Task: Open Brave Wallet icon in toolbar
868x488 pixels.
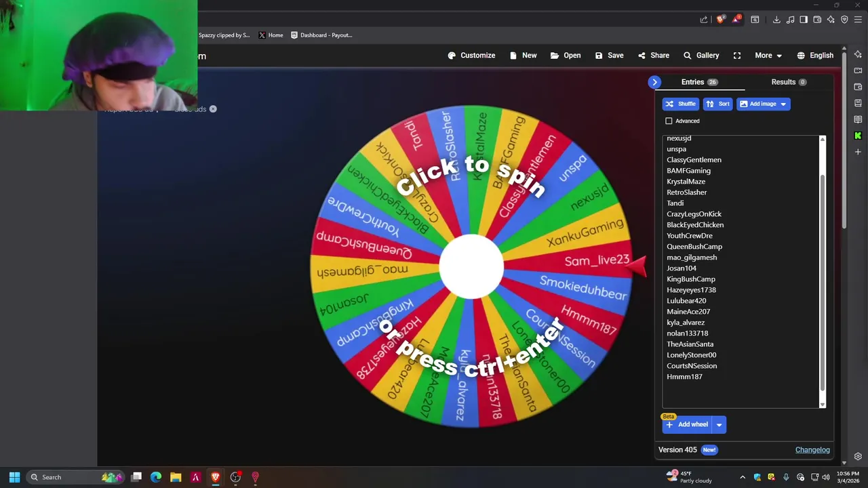Action: coord(817,20)
